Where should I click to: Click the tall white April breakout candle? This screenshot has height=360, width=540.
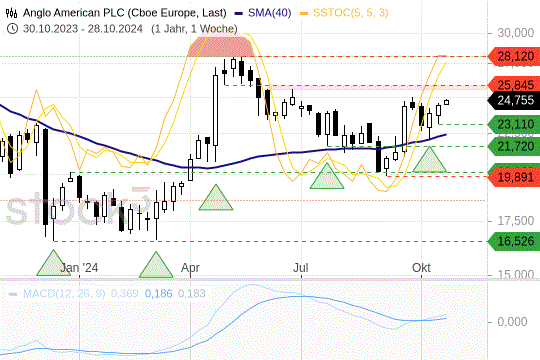pyautogui.click(x=216, y=110)
